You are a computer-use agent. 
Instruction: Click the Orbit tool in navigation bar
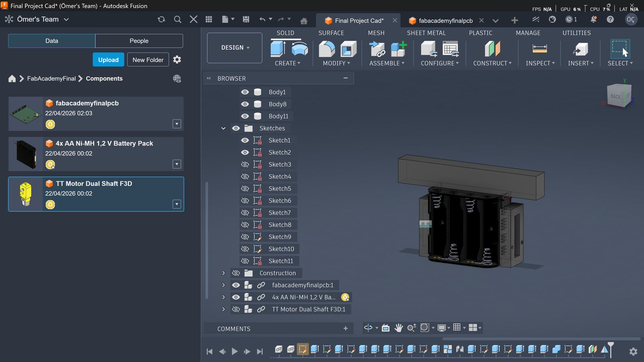tap(368, 328)
